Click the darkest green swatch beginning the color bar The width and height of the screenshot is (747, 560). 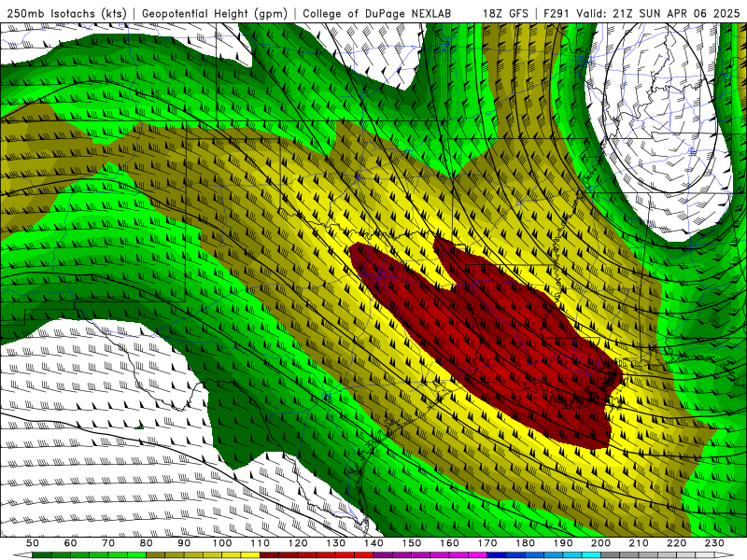[x=42, y=555]
